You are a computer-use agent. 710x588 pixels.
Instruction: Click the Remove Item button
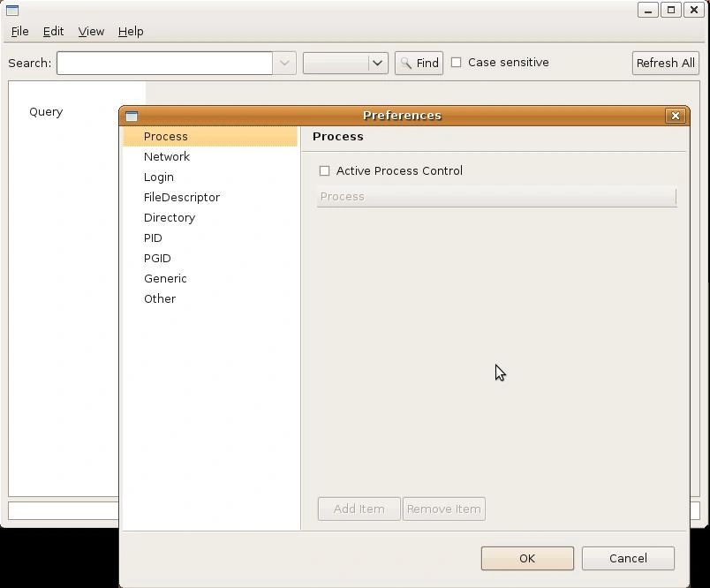[443, 509]
